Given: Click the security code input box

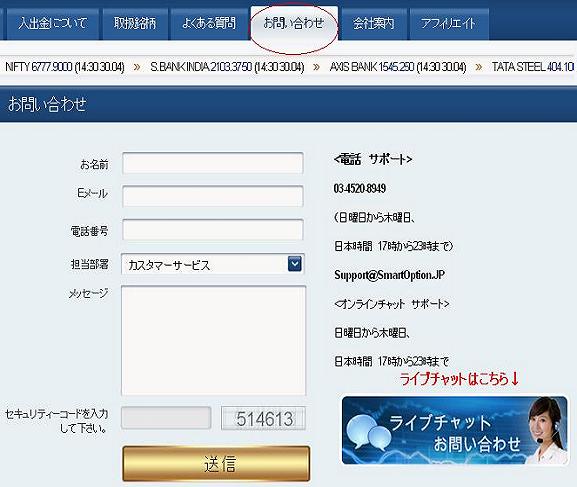Looking at the screenshot, I should (x=166, y=418).
